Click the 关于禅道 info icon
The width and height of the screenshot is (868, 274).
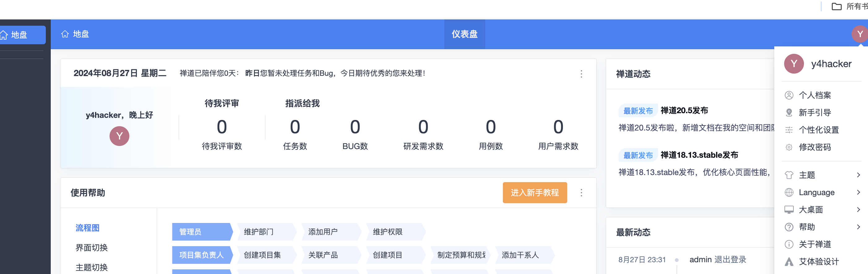(x=789, y=244)
